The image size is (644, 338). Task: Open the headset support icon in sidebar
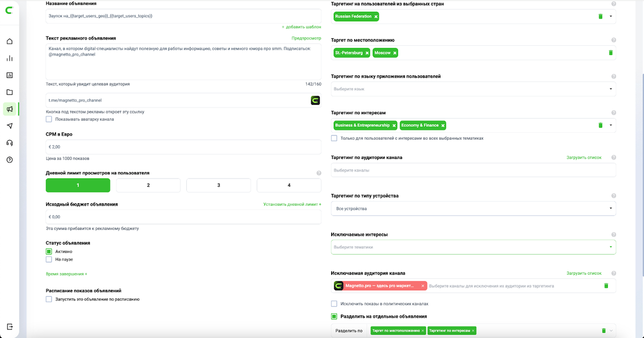[x=10, y=143]
